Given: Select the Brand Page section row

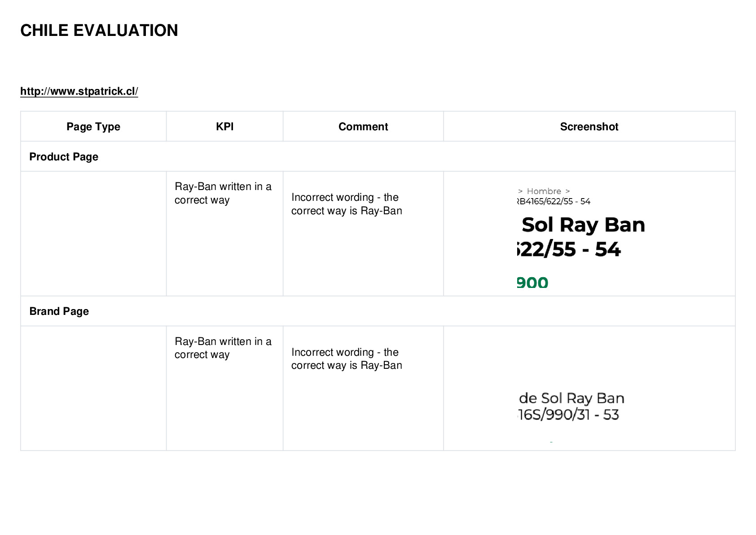Looking at the screenshot, I should click(378, 311).
